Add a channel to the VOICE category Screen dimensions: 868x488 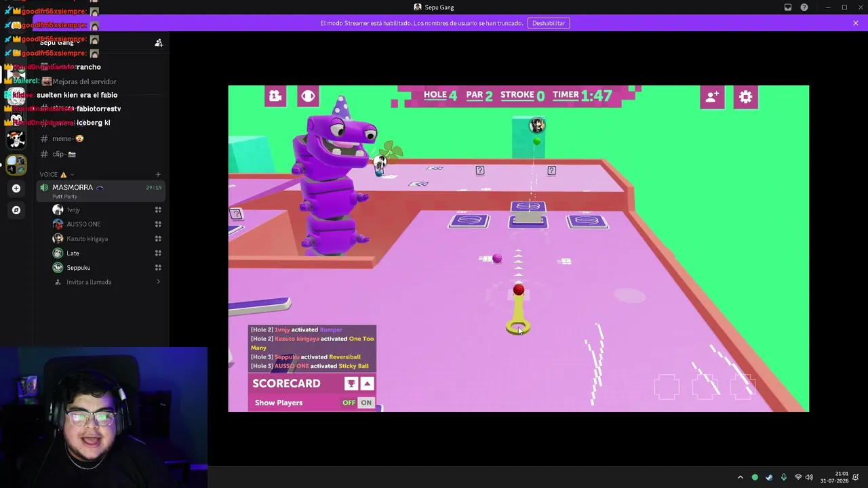tap(158, 174)
